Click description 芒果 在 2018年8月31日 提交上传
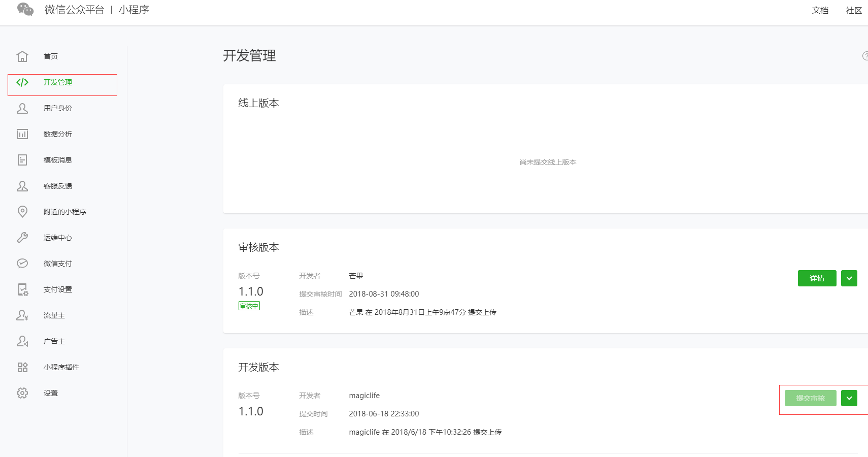This screenshot has width=868, height=457. tap(423, 312)
